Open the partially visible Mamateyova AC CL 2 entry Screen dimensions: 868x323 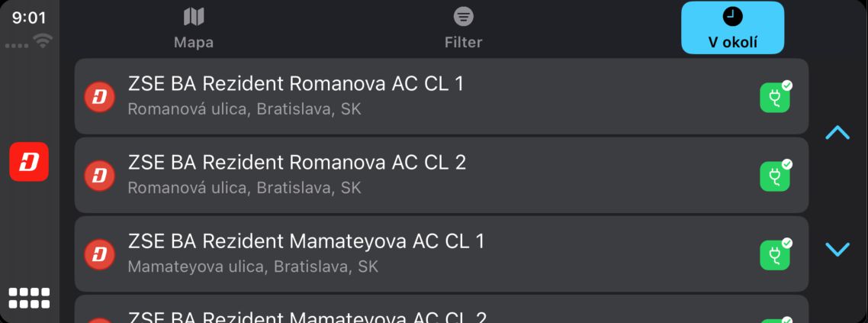441,309
